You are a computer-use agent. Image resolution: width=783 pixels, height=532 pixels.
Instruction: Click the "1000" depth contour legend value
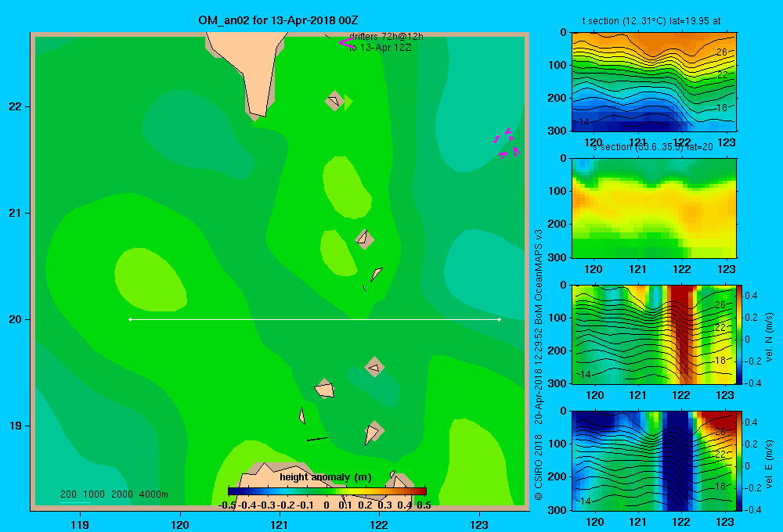pos(94,494)
